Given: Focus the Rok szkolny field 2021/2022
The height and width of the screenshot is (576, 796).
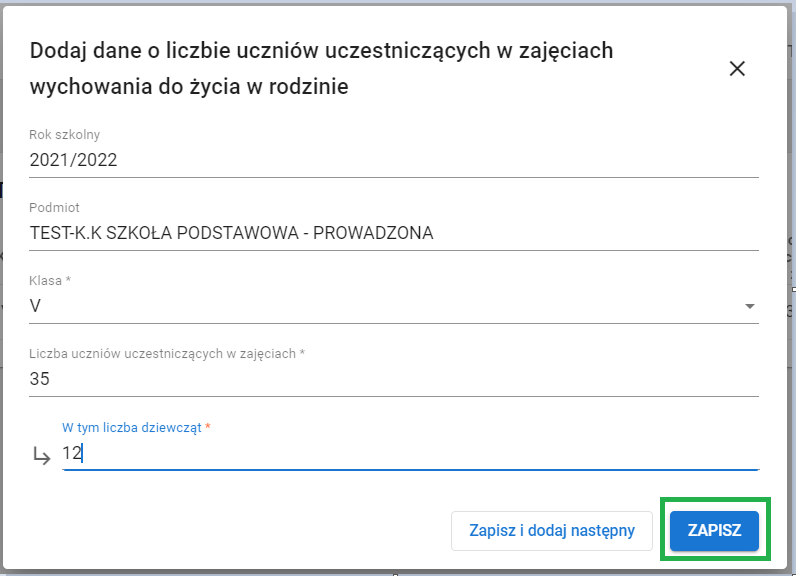Looking at the screenshot, I should pos(393,159).
